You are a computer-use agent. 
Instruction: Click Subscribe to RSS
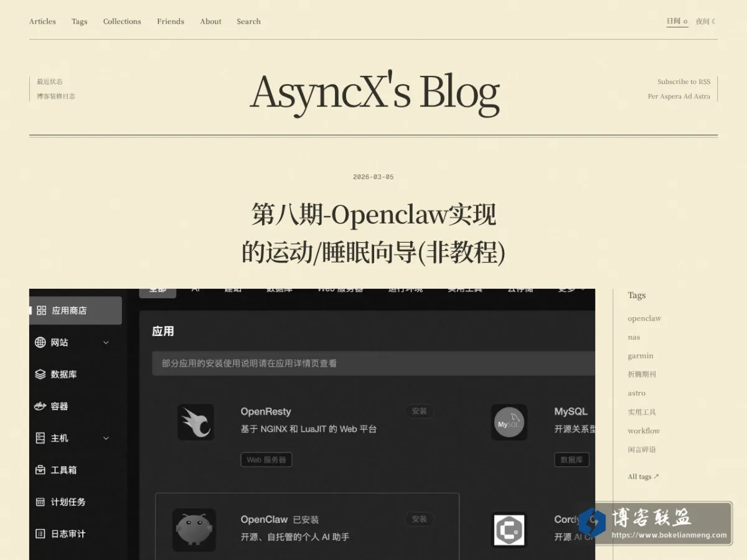click(684, 82)
